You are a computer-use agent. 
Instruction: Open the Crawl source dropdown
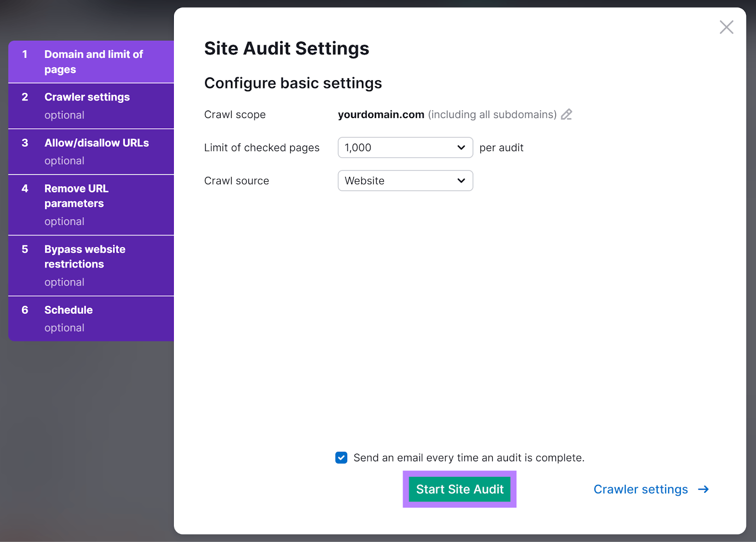click(405, 180)
